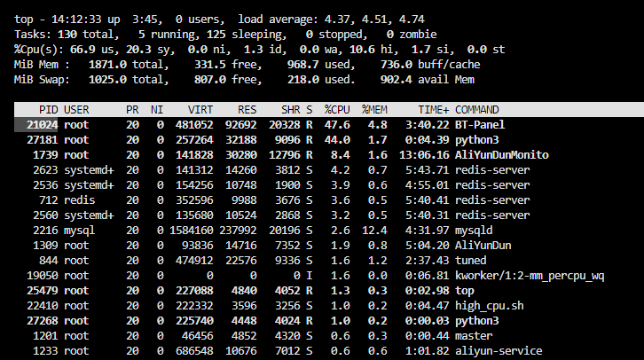Click the PID column header
Screen dimensions: 644x360
[x=49, y=110]
